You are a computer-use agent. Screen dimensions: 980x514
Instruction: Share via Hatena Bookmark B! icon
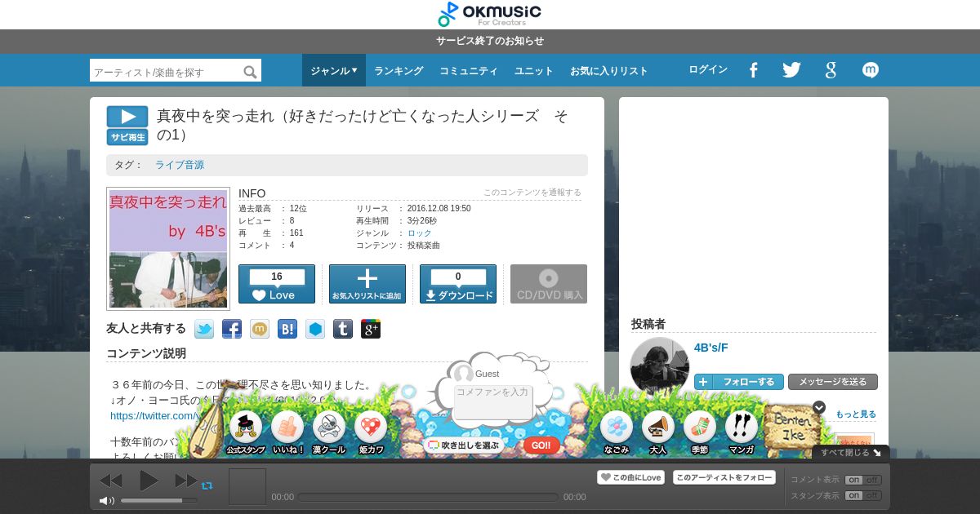pos(287,329)
